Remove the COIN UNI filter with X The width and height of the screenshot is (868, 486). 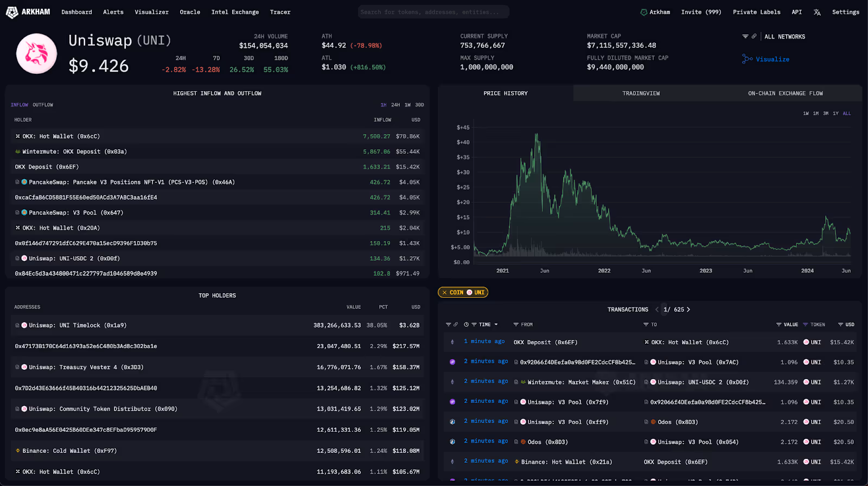[x=445, y=292]
